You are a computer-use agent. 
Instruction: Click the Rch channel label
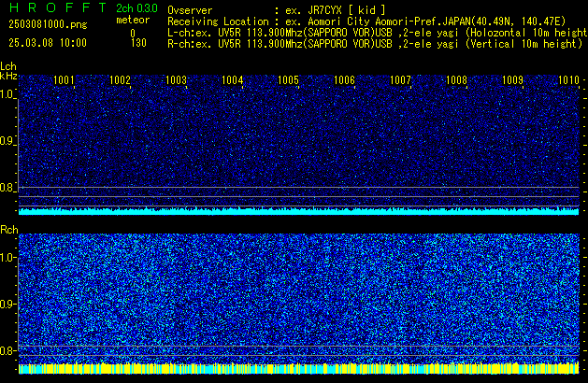[9, 230]
